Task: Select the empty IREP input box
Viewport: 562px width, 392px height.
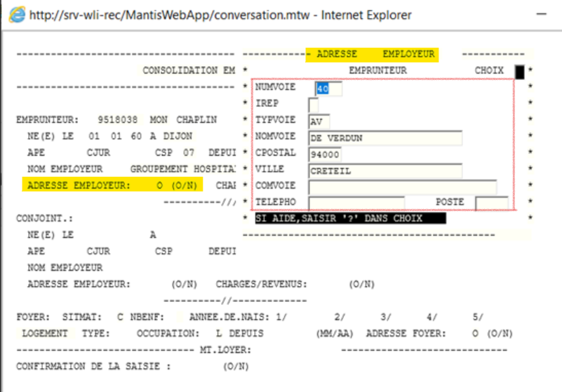Action: (314, 104)
